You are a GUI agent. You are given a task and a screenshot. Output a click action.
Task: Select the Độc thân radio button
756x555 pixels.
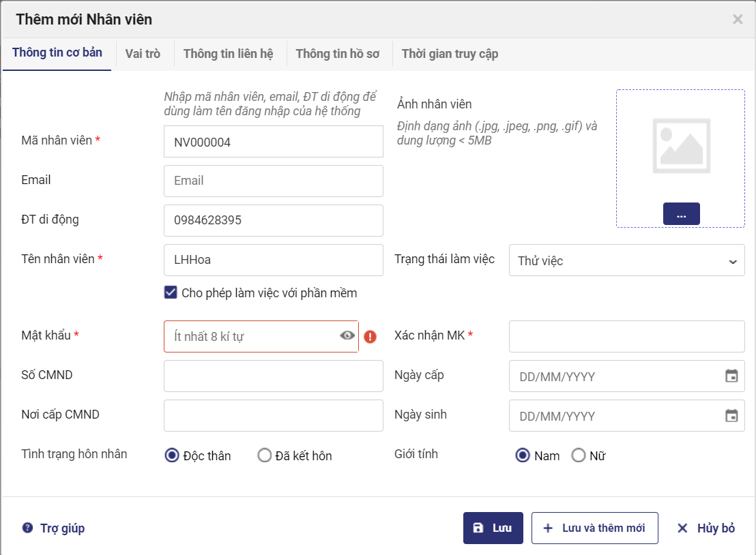[x=172, y=455]
